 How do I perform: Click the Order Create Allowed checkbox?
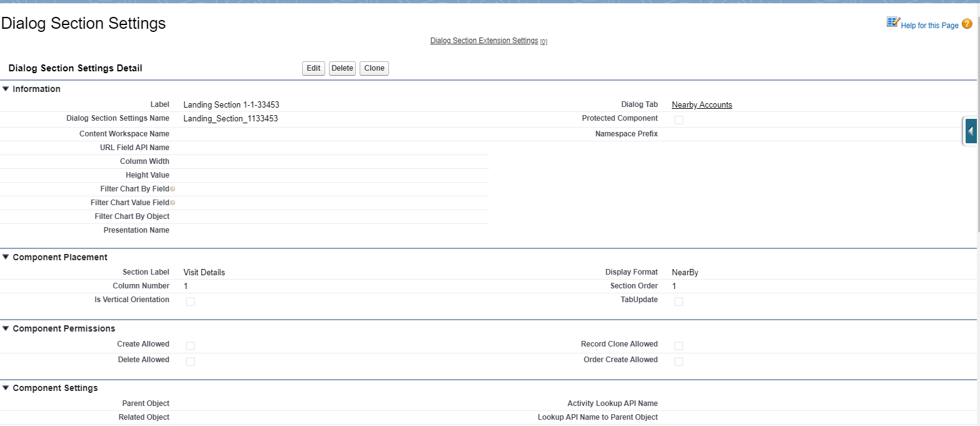(x=679, y=362)
